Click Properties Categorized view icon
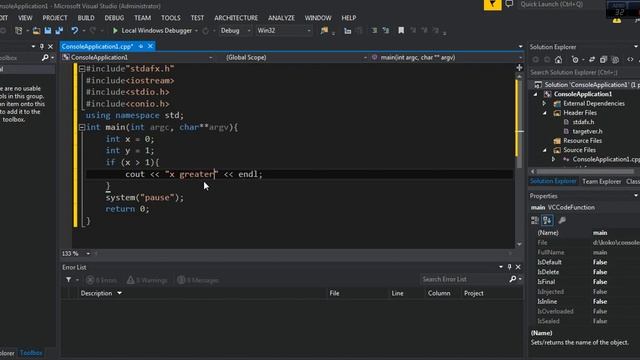640x360 pixels. (x=535, y=220)
